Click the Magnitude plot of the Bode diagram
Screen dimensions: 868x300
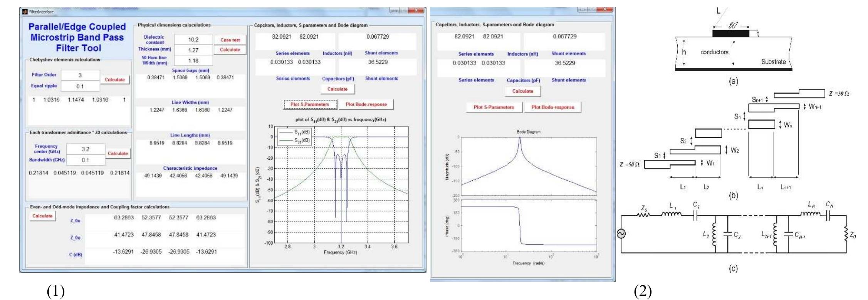coord(529,166)
